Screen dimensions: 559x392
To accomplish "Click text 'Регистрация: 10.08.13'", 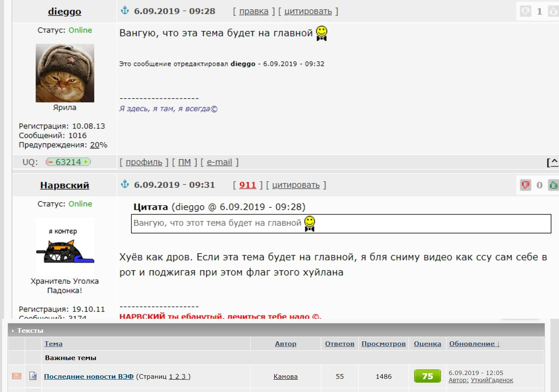I will 62,126.
